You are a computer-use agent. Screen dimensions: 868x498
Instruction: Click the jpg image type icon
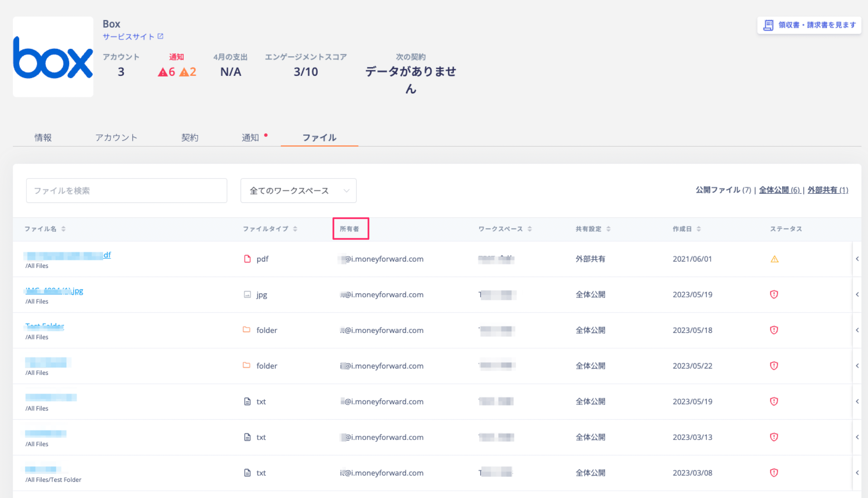point(247,294)
